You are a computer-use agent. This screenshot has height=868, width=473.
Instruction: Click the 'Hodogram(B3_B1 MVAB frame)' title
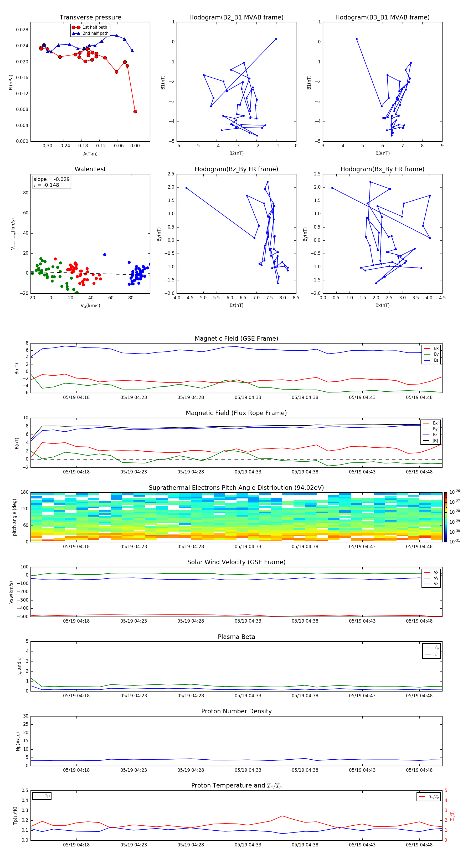click(x=382, y=18)
